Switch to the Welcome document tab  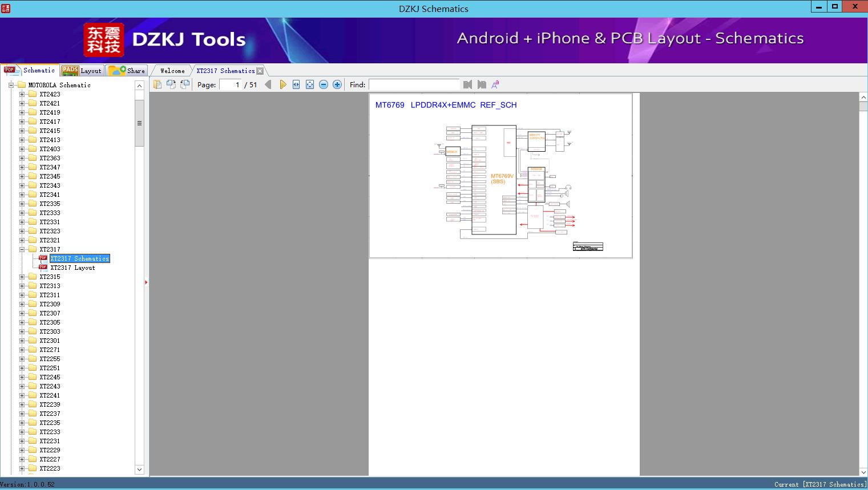point(172,71)
